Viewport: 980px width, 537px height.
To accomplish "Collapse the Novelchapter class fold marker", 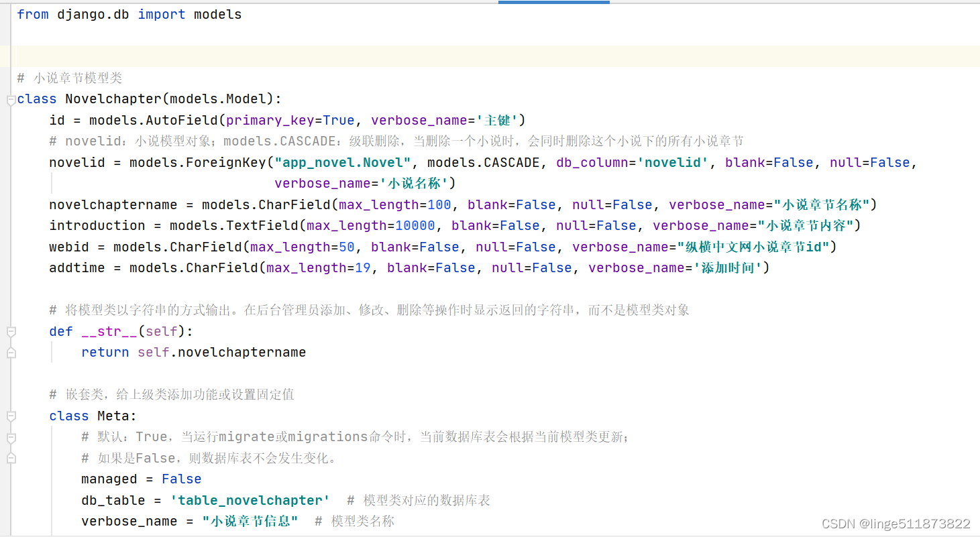I will click(11, 100).
